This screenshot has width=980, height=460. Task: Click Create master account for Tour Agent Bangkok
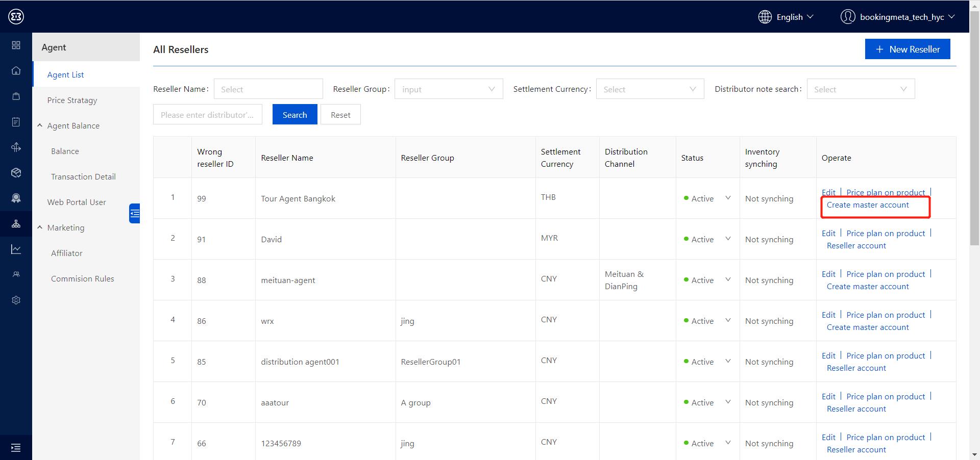pyautogui.click(x=867, y=205)
